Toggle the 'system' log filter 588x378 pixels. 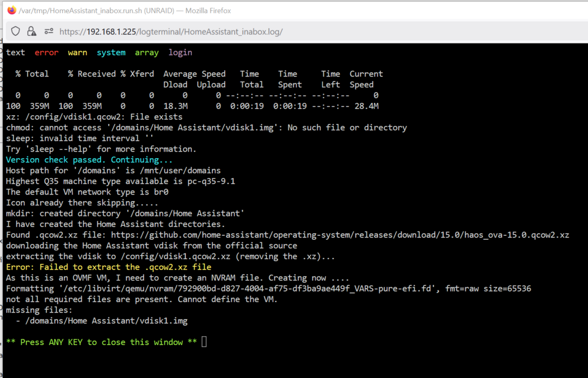click(111, 52)
